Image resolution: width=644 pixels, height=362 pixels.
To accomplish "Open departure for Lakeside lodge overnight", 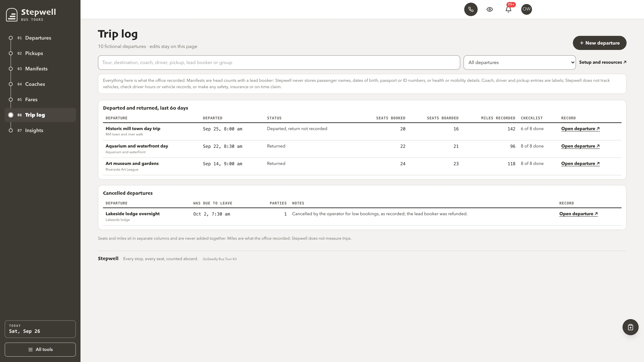I will click(578, 214).
